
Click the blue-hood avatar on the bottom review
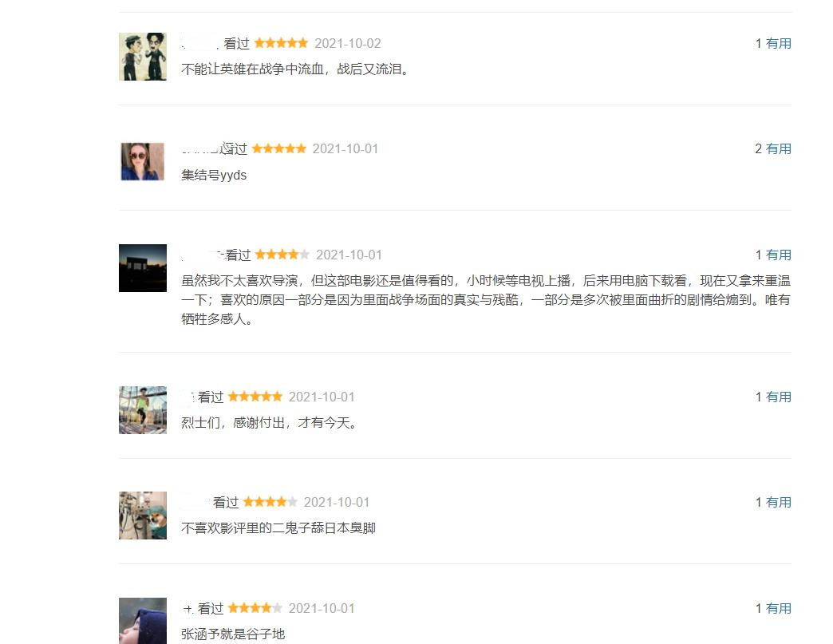pos(142,621)
